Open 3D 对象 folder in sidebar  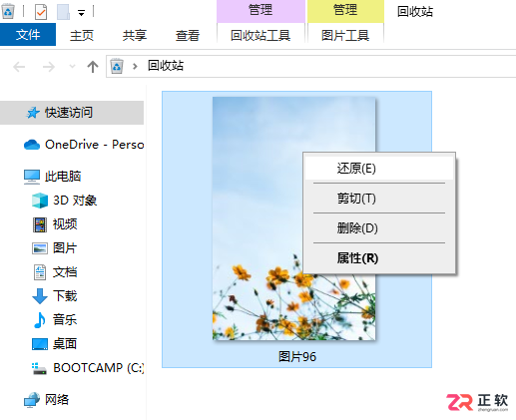click(75, 201)
